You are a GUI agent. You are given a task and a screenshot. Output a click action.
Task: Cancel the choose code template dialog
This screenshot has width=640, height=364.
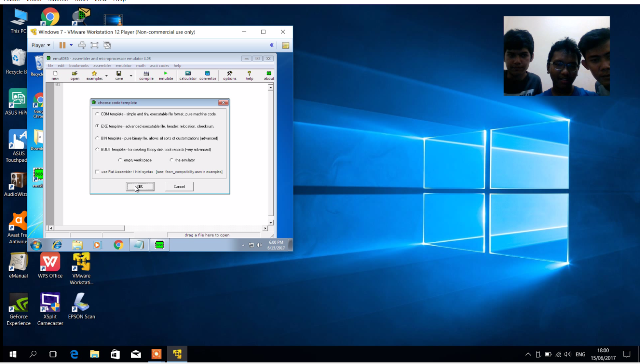pyautogui.click(x=179, y=187)
